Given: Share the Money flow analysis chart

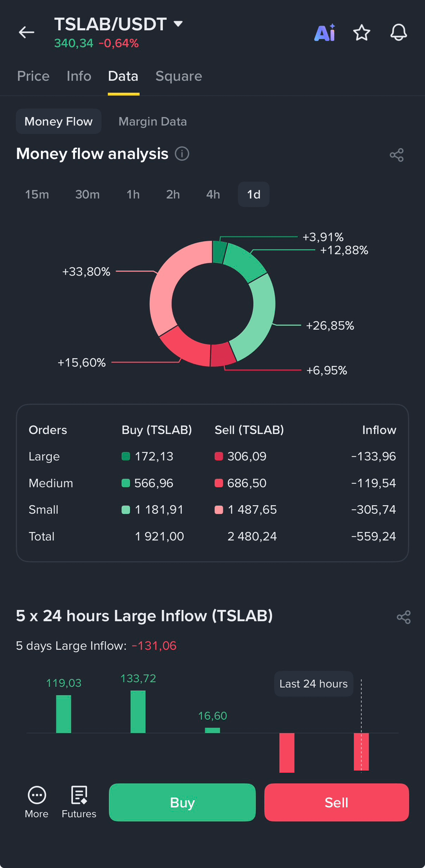Looking at the screenshot, I should click(397, 155).
